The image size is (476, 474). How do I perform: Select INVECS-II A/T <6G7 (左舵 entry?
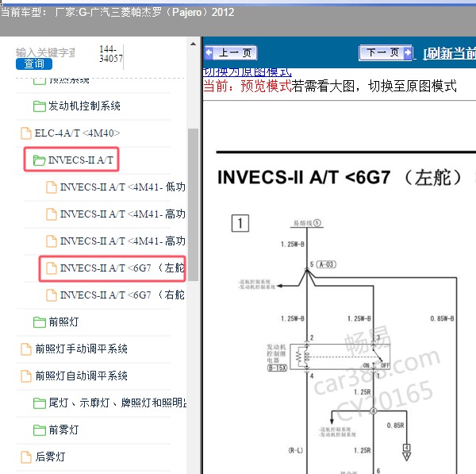point(122,268)
